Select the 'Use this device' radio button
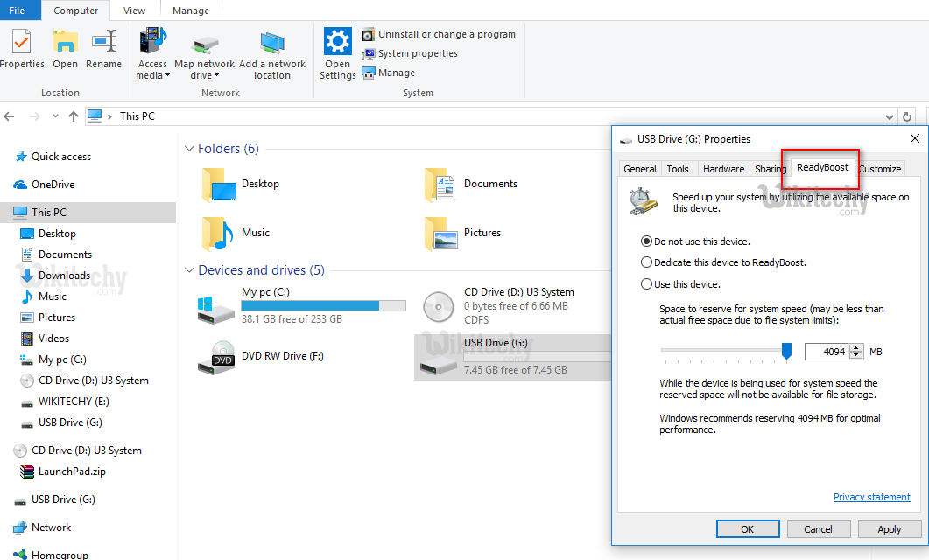The width and height of the screenshot is (929, 560). coord(647,284)
